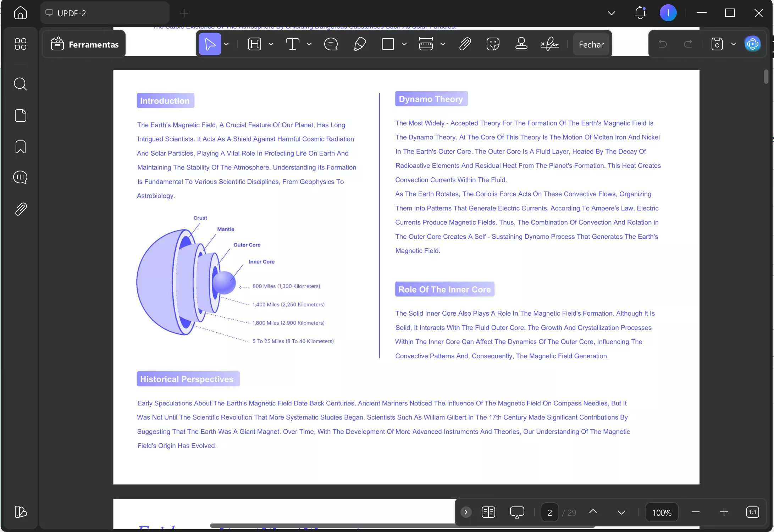
Task: Expand the measurement tool dropdown arrow
Action: coord(442,44)
